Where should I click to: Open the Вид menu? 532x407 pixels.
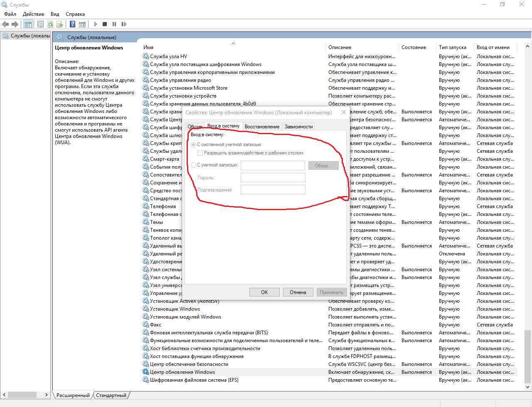click(x=55, y=14)
